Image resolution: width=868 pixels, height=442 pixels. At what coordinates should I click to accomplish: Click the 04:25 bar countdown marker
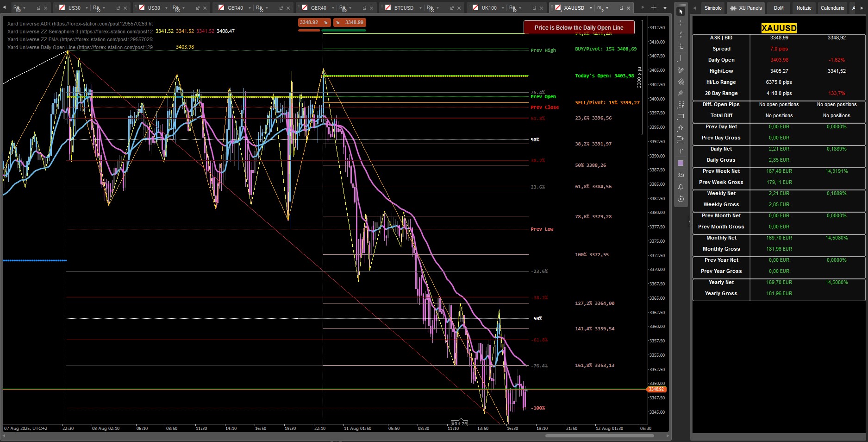pos(459,423)
